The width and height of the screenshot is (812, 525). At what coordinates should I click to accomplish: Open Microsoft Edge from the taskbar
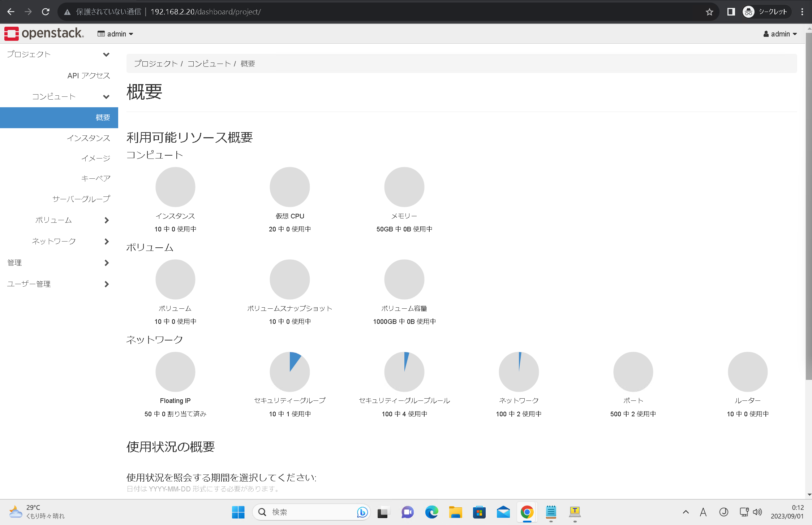pos(431,512)
